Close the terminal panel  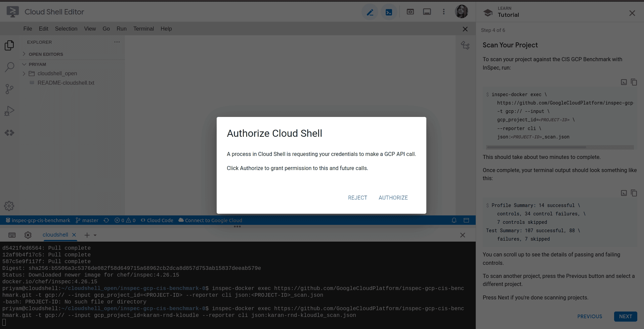[x=463, y=235]
